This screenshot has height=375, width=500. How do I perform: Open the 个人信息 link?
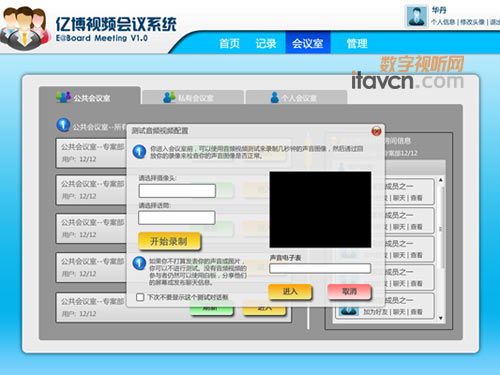click(443, 22)
